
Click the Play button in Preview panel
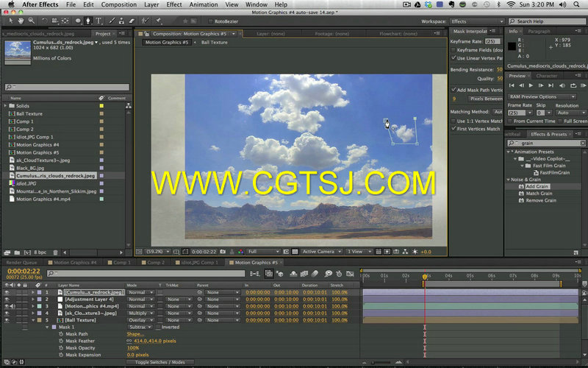tap(531, 85)
